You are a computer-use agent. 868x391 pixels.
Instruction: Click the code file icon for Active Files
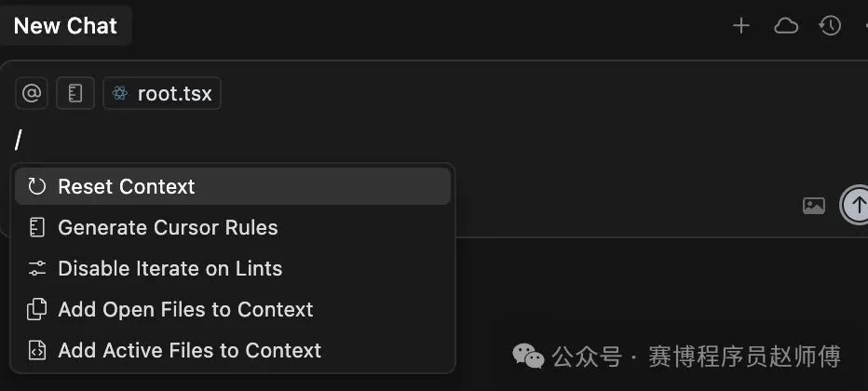36,350
